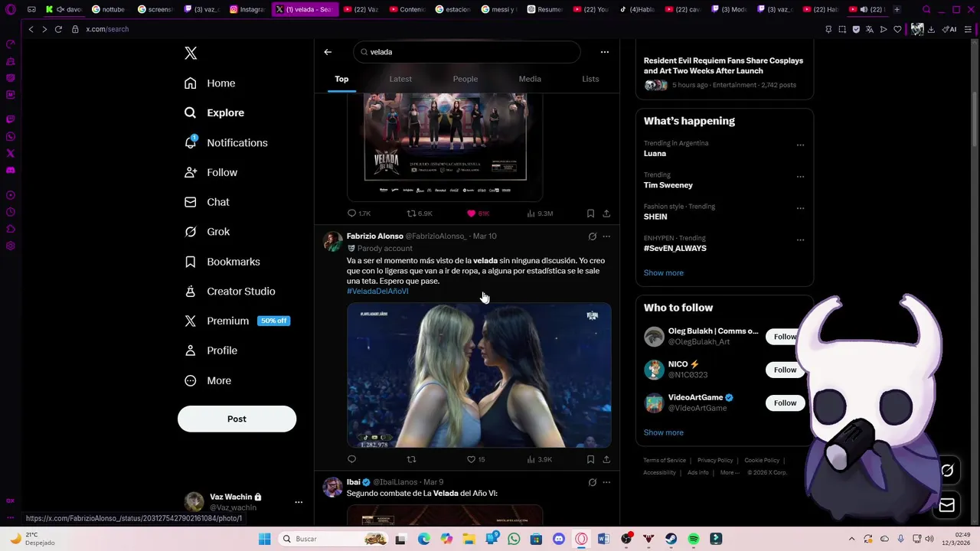
Task: Share Fabrizio Alonso's post
Action: 606,459
